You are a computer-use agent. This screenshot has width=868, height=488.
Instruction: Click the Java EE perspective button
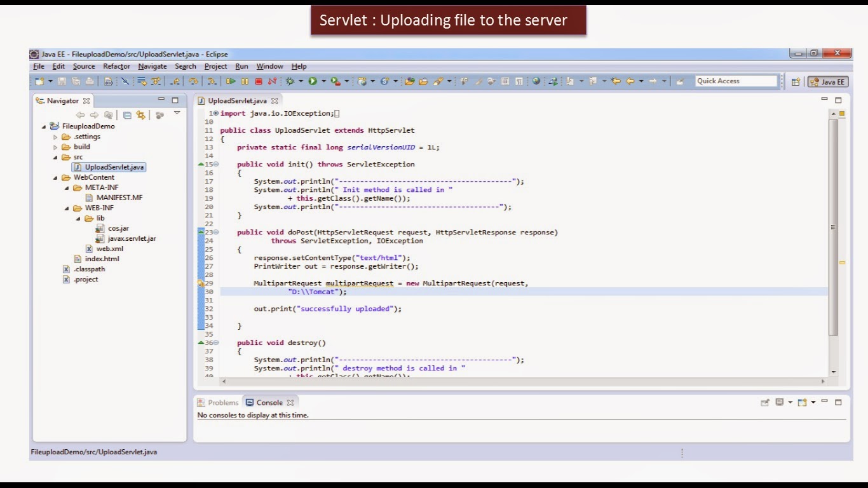coord(828,81)
